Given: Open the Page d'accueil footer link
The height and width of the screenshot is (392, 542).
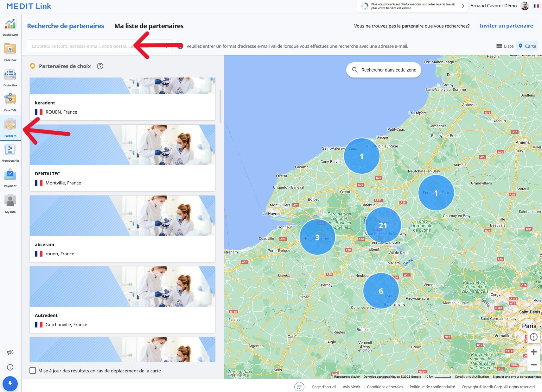Looking at the screenshot, I should click(x=324, y=387).
